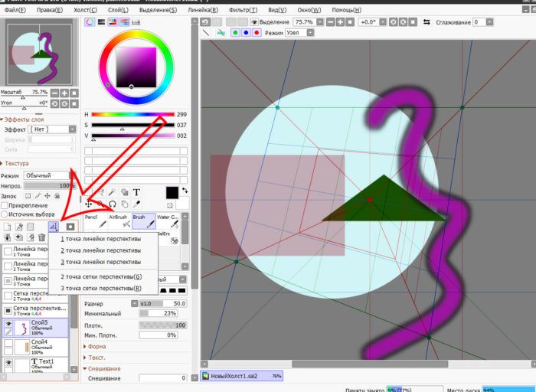536x392 pixels.
Task: Select the Hand pan tool
Action: coord(124,204)
